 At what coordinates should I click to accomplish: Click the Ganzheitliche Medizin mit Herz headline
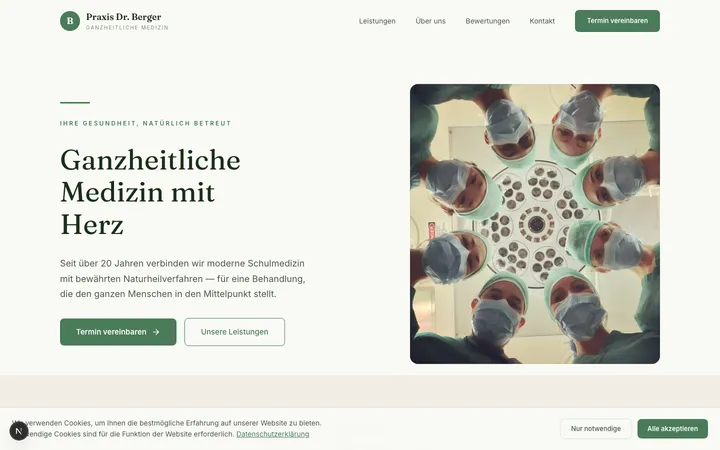pyautogui.click(x=150, y=192)
